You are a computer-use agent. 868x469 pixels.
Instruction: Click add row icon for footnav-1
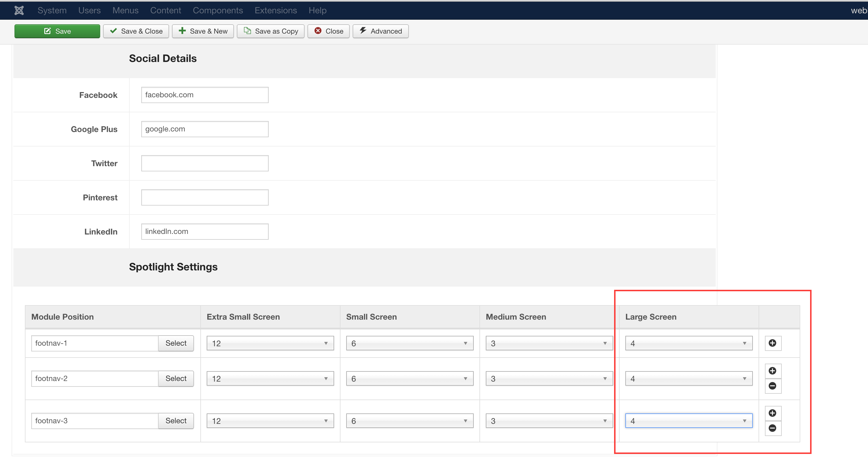tap(772, 343)
